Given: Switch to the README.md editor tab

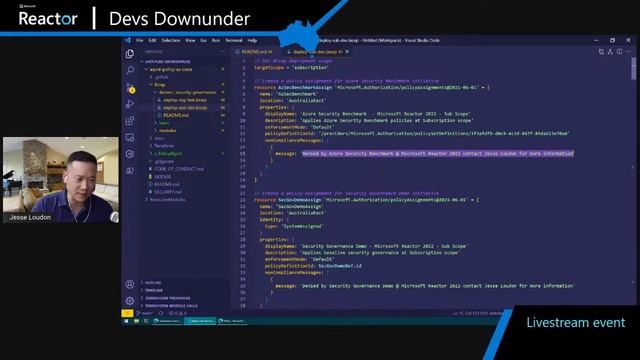Looking at the screenshot, I should click(256, 52).
